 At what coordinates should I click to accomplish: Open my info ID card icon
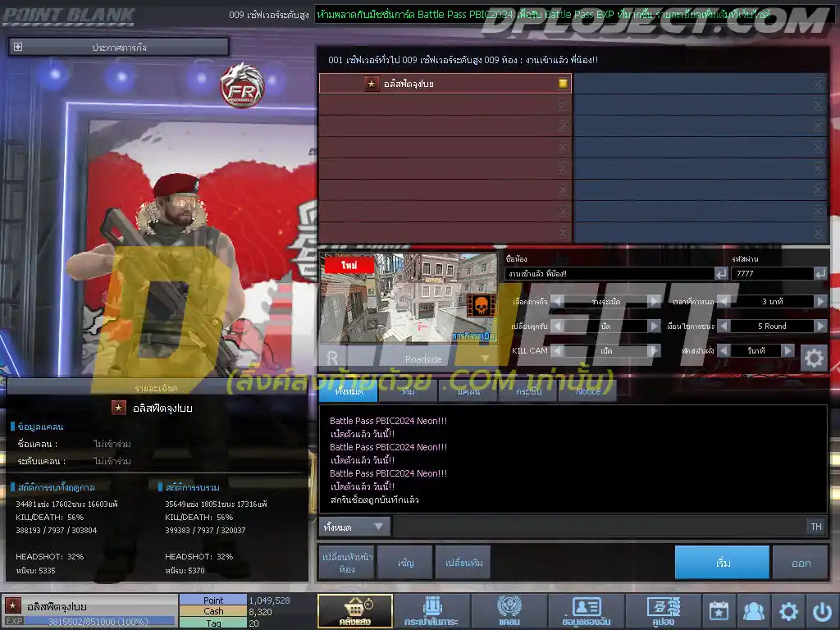coord(586,610)
